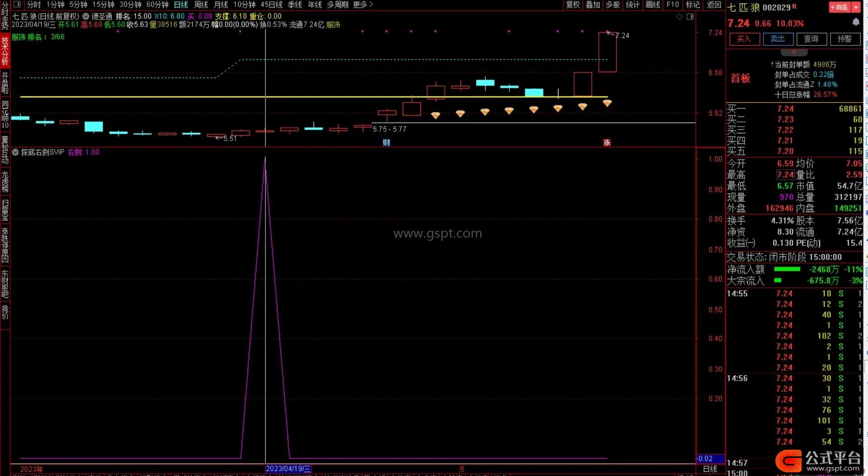868x476 pixels.
Task: Select the 日线 daily period
Action: click(181, 5)
